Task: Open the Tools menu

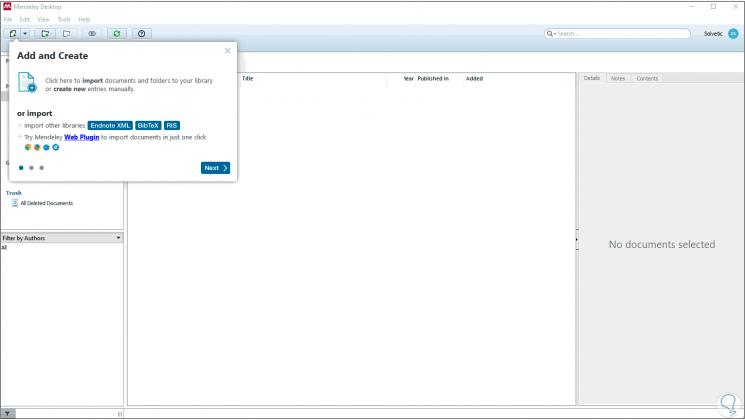Action: point(64,19)
